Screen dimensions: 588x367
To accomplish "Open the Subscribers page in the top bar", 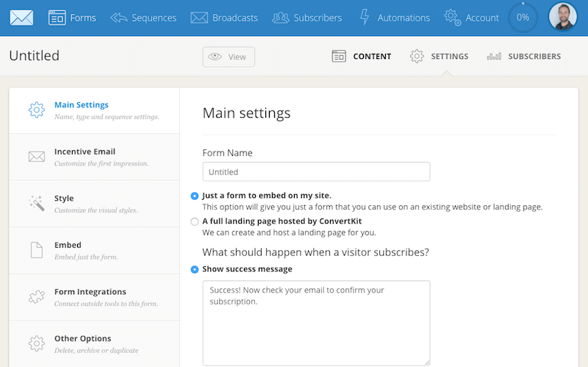I will pos(306,18).
